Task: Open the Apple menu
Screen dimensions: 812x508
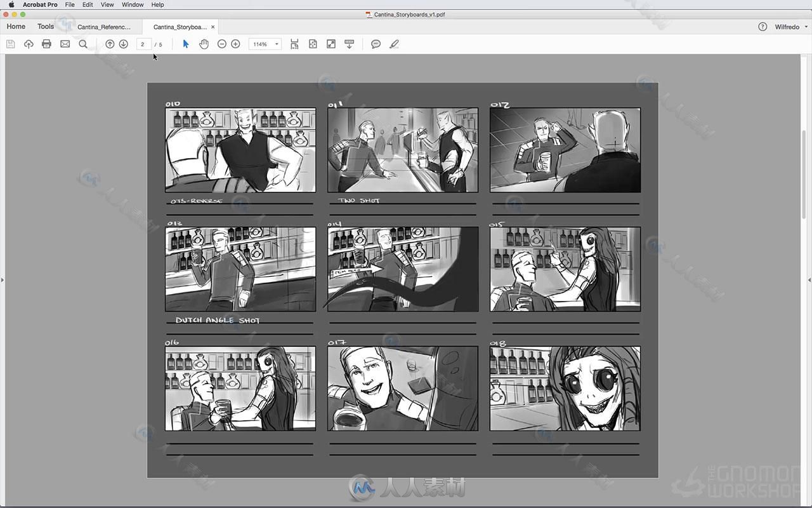Action: tap(11, 4)
